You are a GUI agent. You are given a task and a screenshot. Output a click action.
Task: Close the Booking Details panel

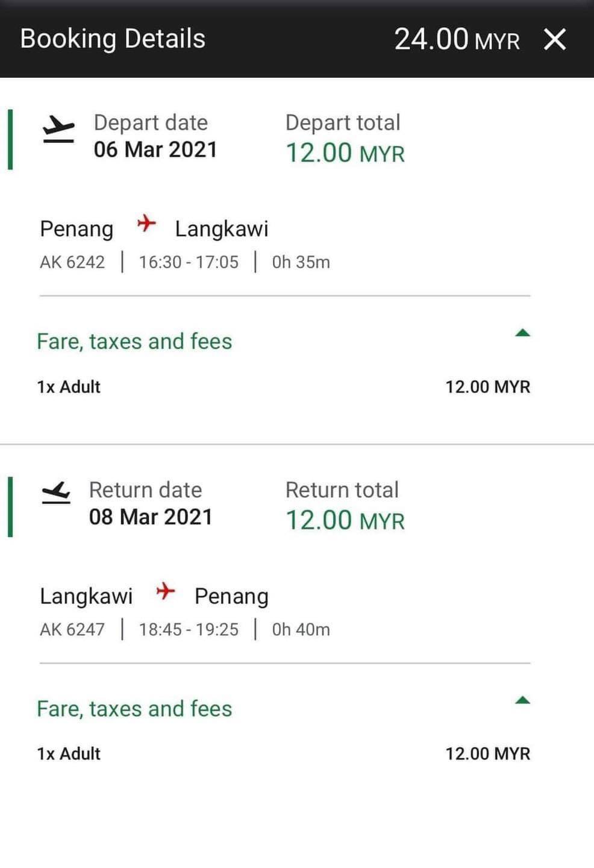pyautogui.click(x=555, y=40)
